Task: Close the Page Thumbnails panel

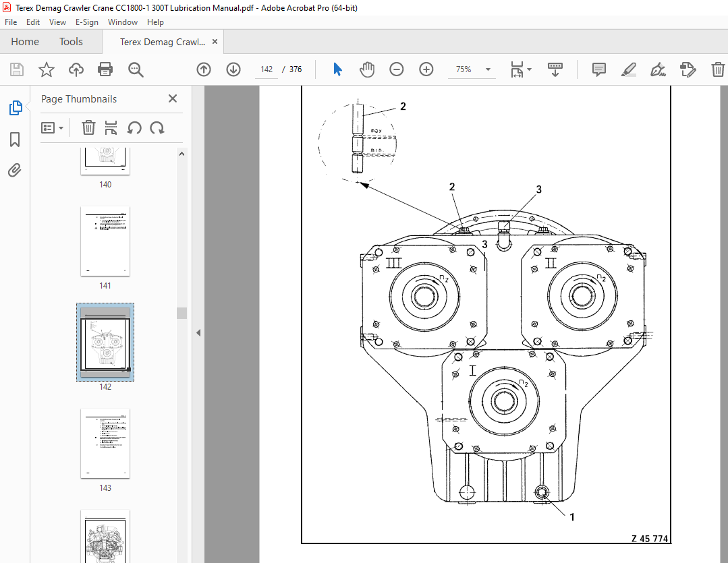Action: [x=173, y=98]
